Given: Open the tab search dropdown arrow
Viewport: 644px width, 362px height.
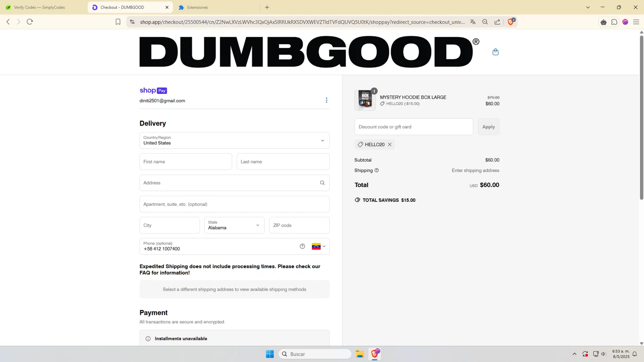Looking at the screenshot, I should click(x=588, y=7).
